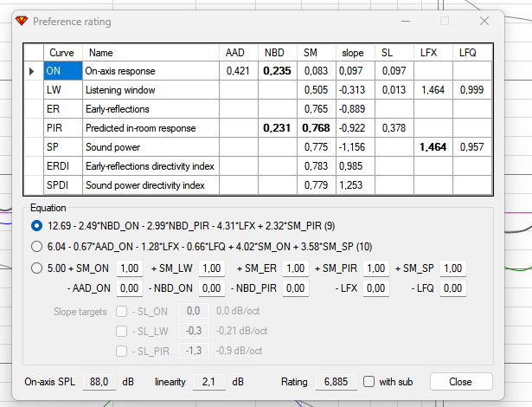Click the 'On-axis response' name cell
Screen dimensions: 532x407
(151, 71)
